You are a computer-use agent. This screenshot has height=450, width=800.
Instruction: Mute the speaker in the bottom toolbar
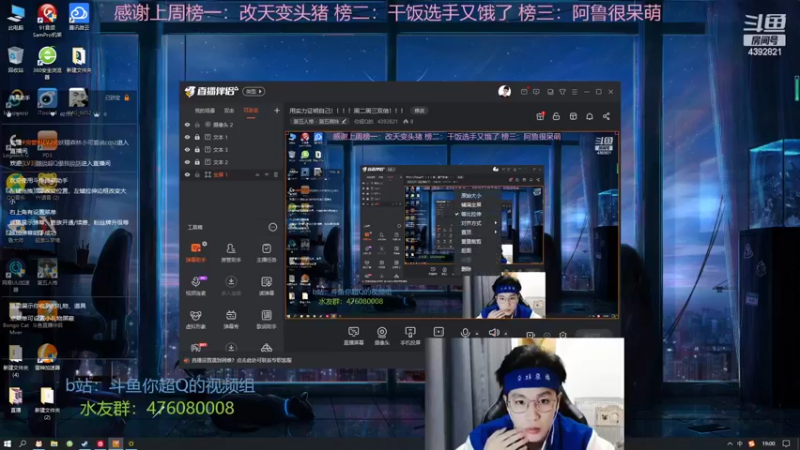[x=494, y=333]
